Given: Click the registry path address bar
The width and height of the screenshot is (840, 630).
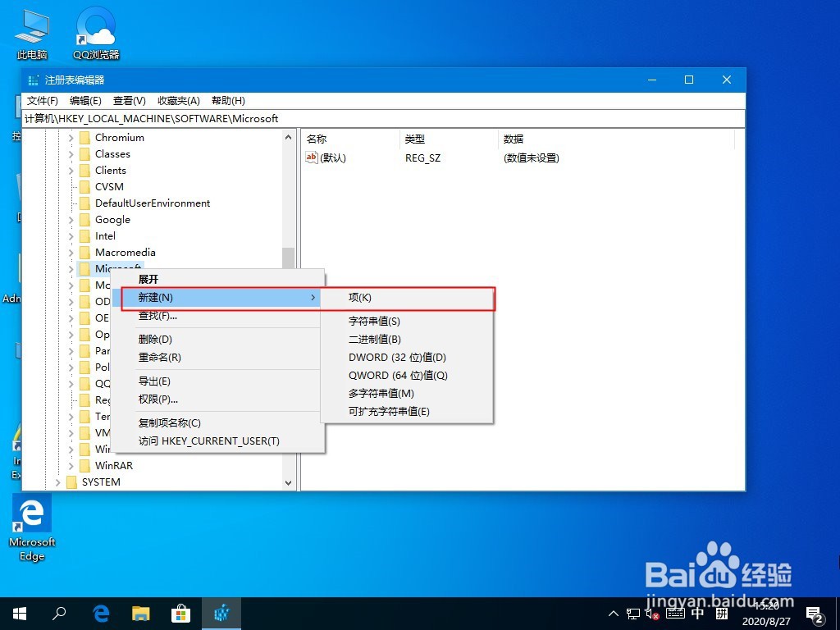Looking at the screenshot, I should click(384, 118).
